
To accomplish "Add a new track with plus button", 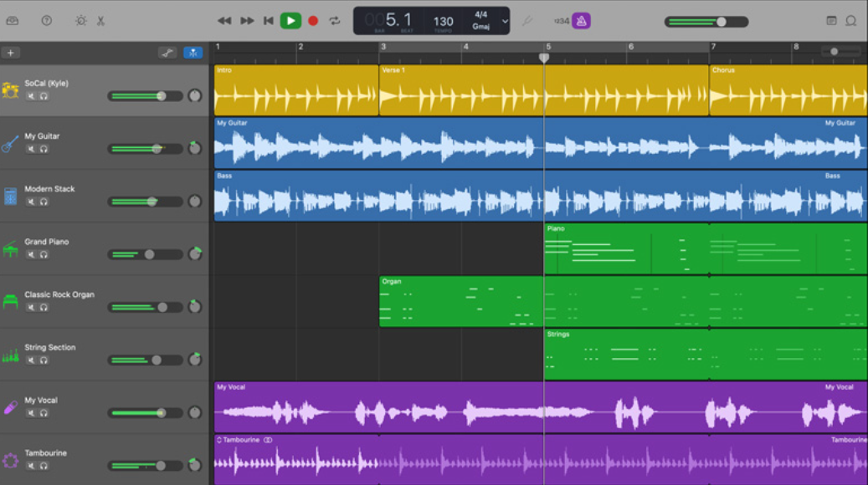I will pyautogui.click(x=11, y=53).
